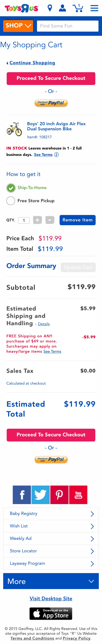Select the Ship-To-Home option
The height and width of the screenshot is (644, 102).
click(x=11, y=188)
